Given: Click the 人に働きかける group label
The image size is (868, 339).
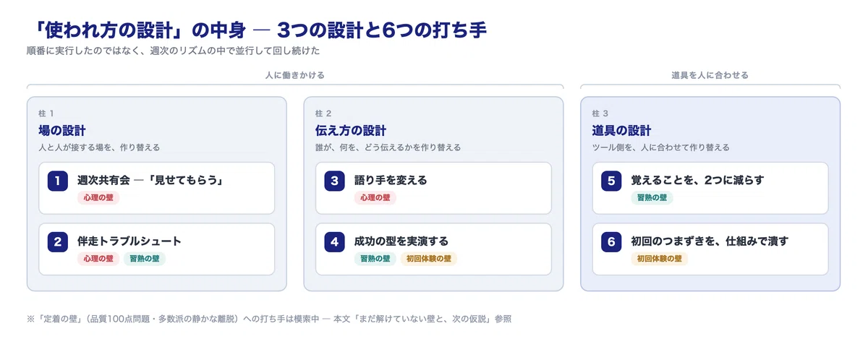Looking at the screenshot, I should (x=295, y=74).
